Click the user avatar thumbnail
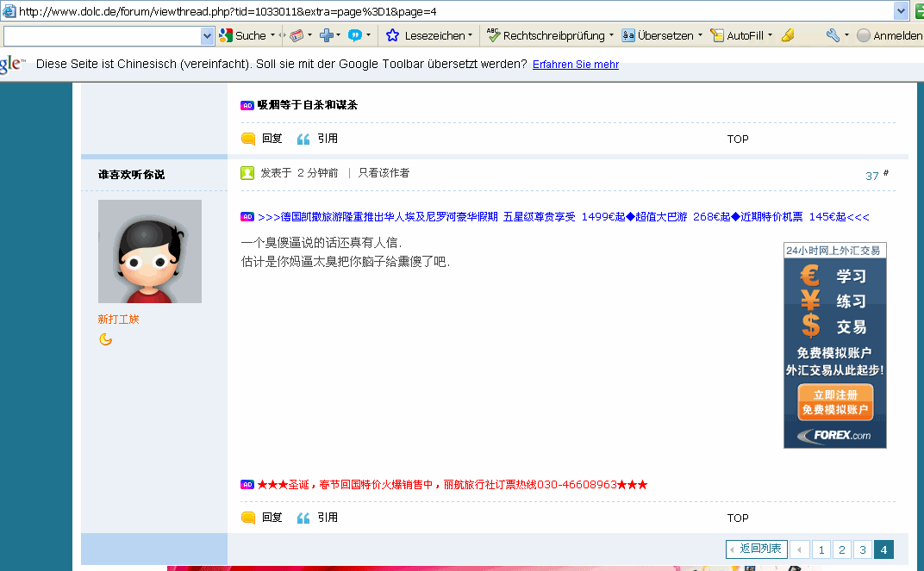924x571 pixels. (x=150, y=251)
